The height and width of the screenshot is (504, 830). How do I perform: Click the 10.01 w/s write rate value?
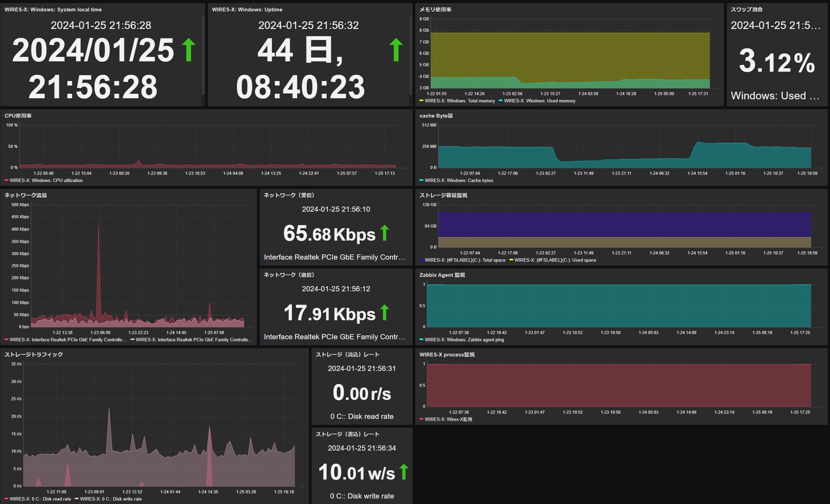click(x=356, y=472)
